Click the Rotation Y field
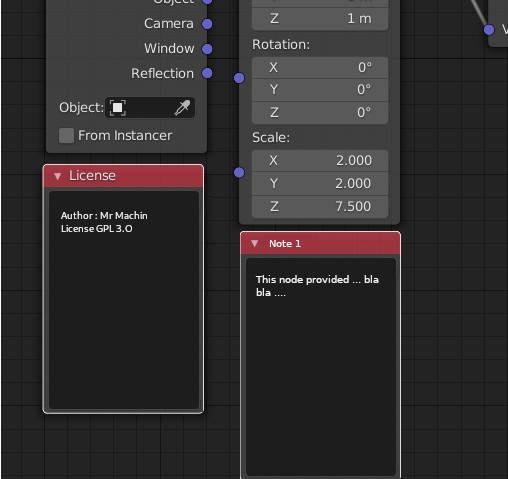Screen dimensions: 508x479 click(320, 90)
